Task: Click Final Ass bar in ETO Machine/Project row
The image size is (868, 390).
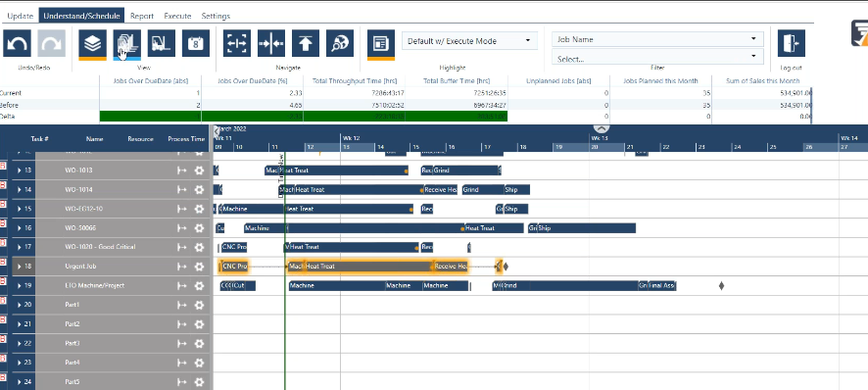Action: pyautogui.click(x=662, y=286)
